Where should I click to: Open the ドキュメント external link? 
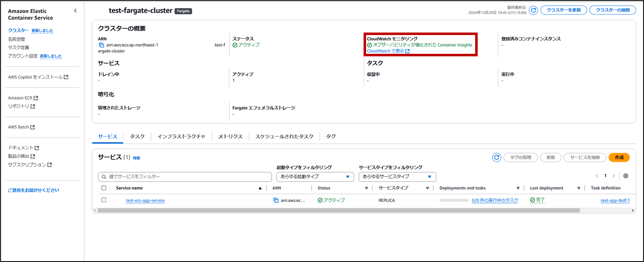point(23,148)
